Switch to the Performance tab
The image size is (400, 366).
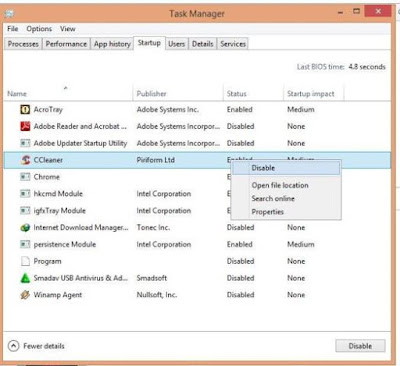tap(66, 44)
